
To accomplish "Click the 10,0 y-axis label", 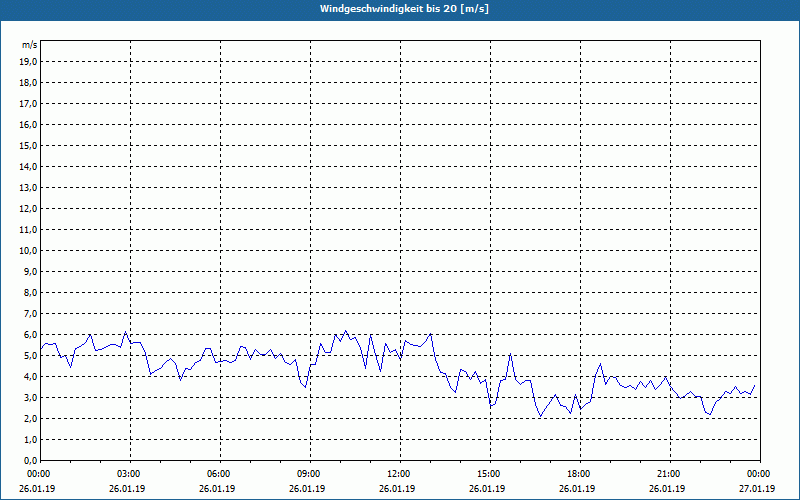I will click(x=28, y=251).
